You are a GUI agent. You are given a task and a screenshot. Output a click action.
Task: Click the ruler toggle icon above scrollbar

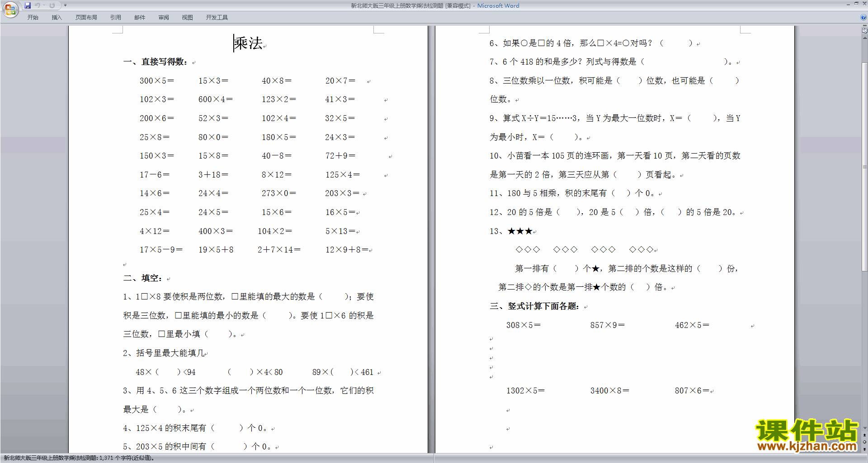[865, 30]
